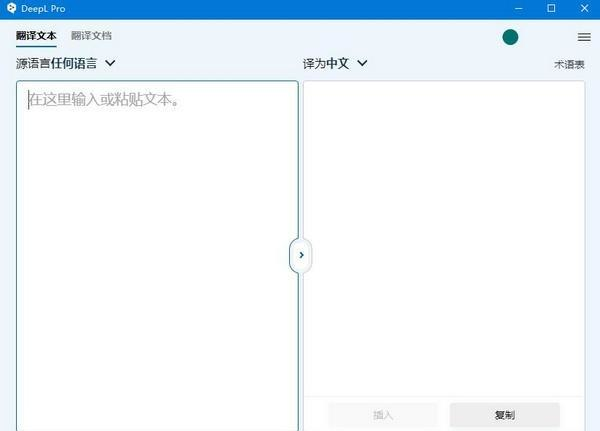The width and height of the screenshot is (600, 431).
Task: Click the 复制 copy button
Action: coord(505,415)
